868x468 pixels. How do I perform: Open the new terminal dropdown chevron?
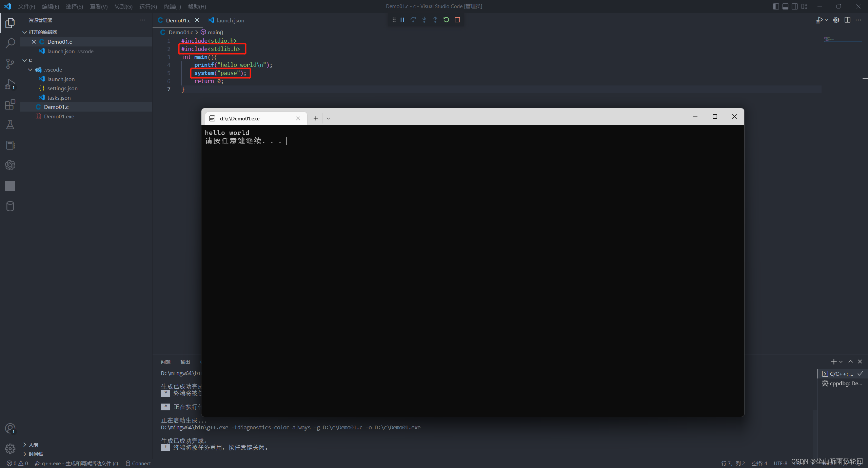point(841,362)
